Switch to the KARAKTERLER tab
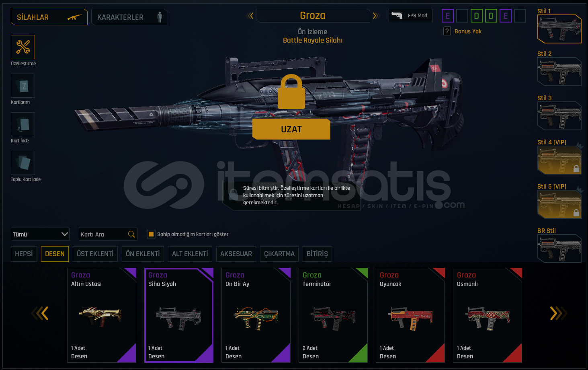The image size is (588, 370). point(129,17)
